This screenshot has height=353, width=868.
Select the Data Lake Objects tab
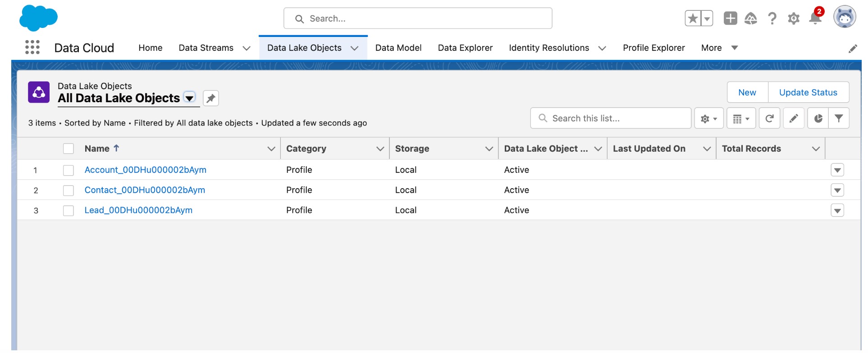point(304,48)
